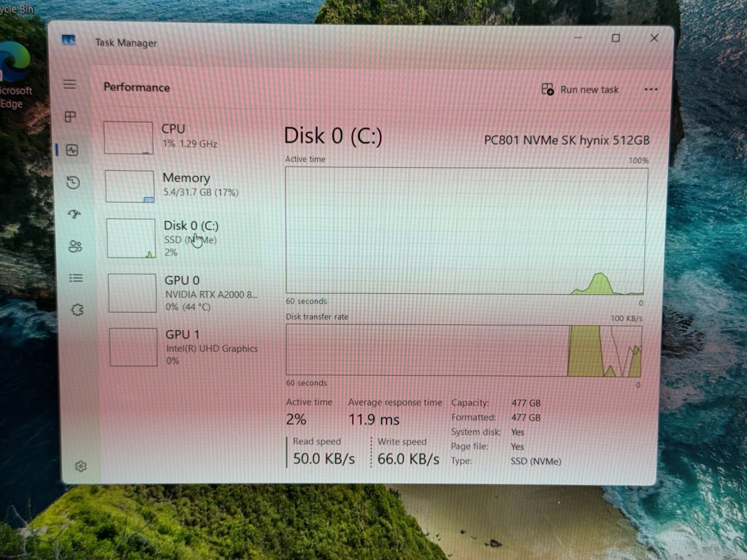Screen dimensions: 747x560
Task: Click the Capacity 477 GB value
Action: (x=526, y=403)
